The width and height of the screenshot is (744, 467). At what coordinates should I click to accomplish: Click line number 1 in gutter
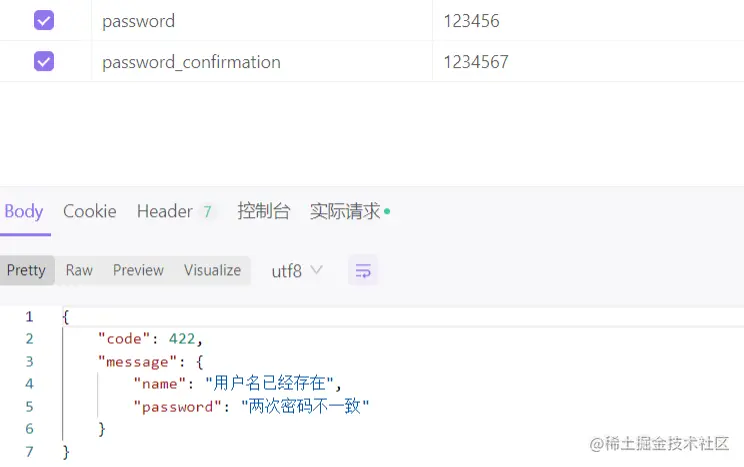[29, 317]
